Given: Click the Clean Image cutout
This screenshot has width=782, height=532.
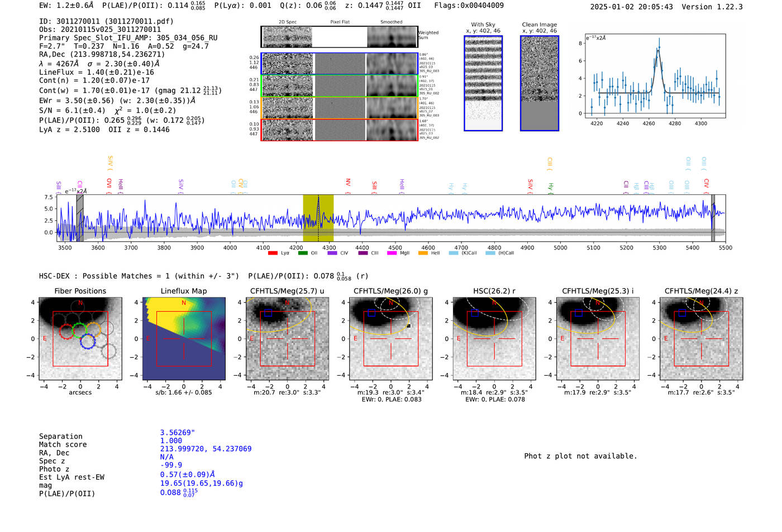Looking at the screenshot, I should tap(539, 83).
